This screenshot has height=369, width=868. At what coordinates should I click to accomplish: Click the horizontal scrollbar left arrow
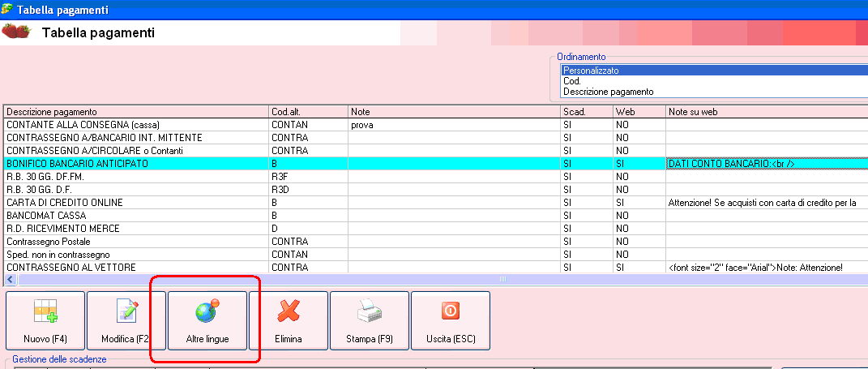pyautogui.click(x=10, y=279)
